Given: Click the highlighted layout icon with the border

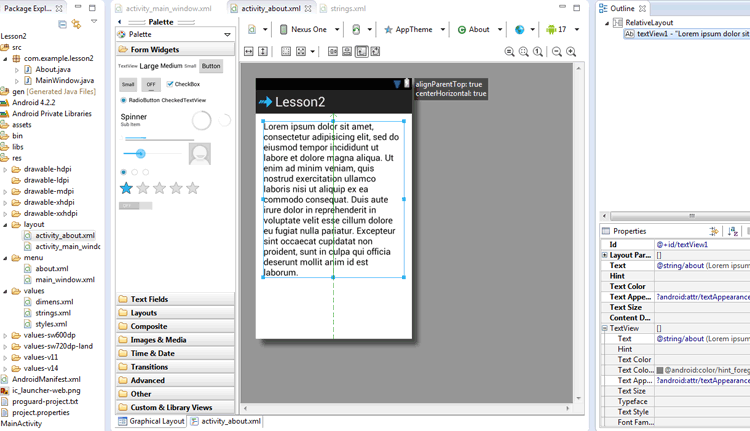Looking at the screenshot, I should 362,51.
